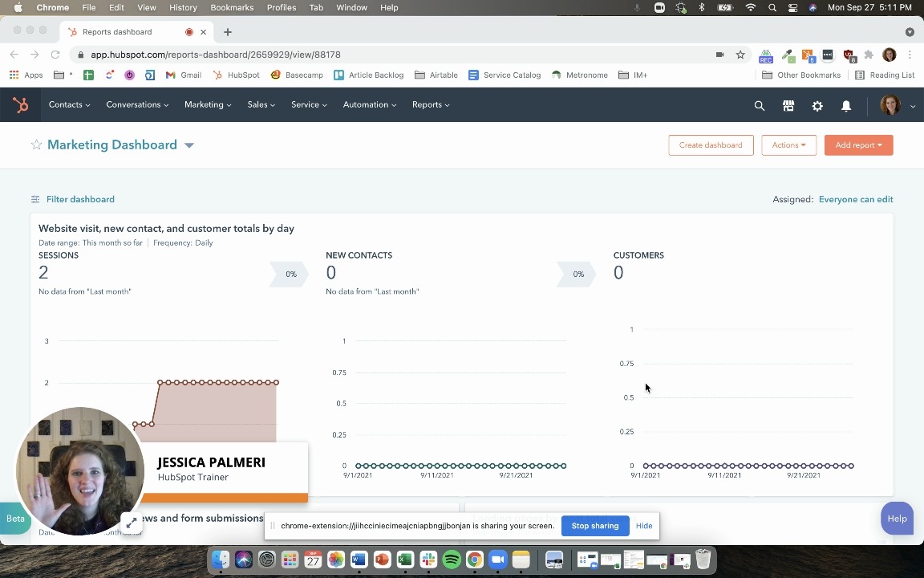
Task: Click the Stop sharing button
Action: (594, 526)
